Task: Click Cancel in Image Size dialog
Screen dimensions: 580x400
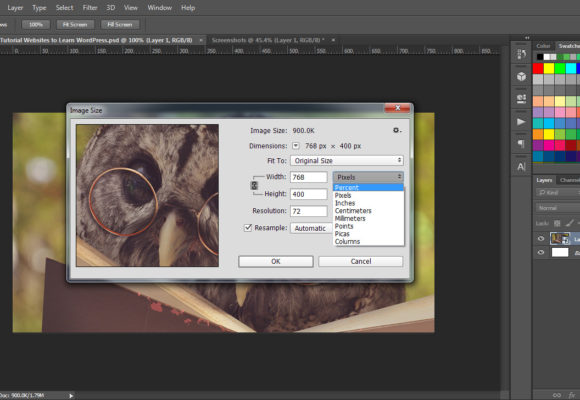Action: pyautogui.click(x=361, y=261)
